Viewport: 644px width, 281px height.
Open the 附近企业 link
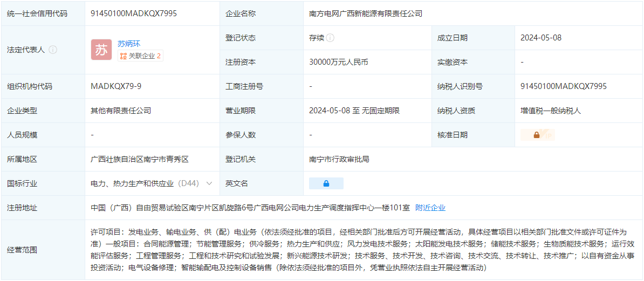430,208
